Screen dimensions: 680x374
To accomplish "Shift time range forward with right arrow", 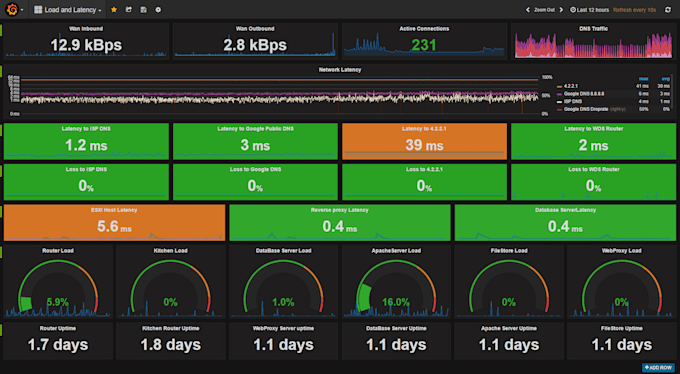I will point(561,10).
